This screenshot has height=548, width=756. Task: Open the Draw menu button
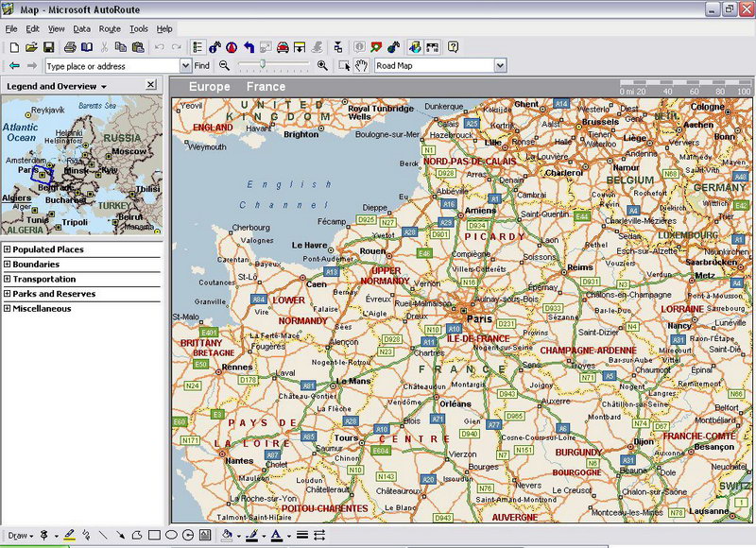pyautogui.click(x=20, y=536)
